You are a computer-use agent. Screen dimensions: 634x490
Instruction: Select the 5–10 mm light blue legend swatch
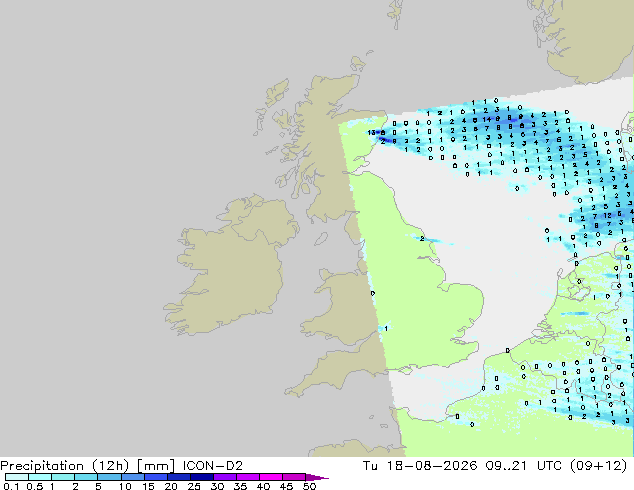pyautogui.click(x=109, y=477)
